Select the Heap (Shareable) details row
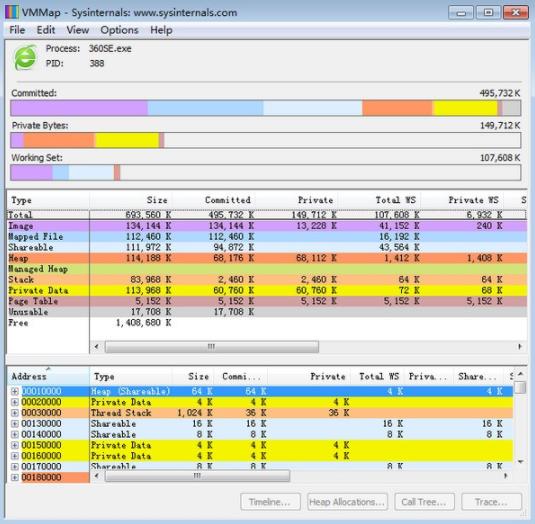535x524 pixels. point(260,391)
